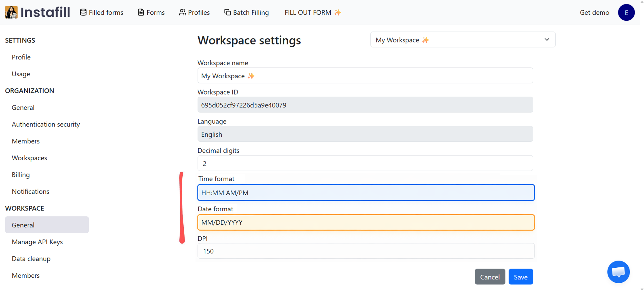Switch to the Billing settings section

coord(21,174)
